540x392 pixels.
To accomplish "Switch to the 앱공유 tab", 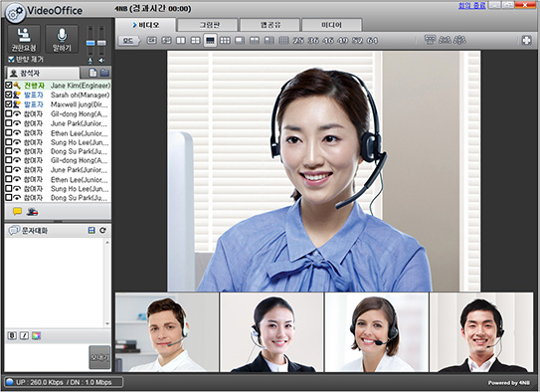I will tap(270, 25).
